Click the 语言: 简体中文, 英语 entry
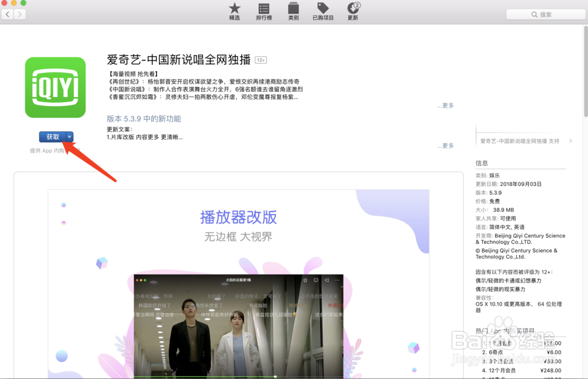 click(500, 227)
